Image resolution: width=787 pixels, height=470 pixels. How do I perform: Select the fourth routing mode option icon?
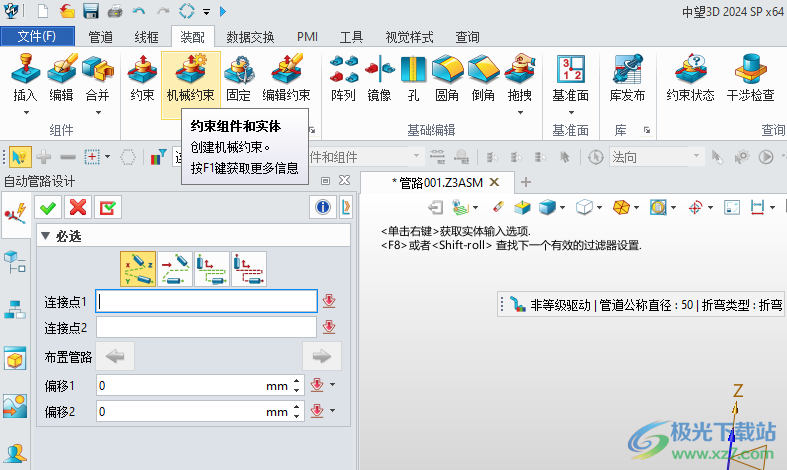249,269
